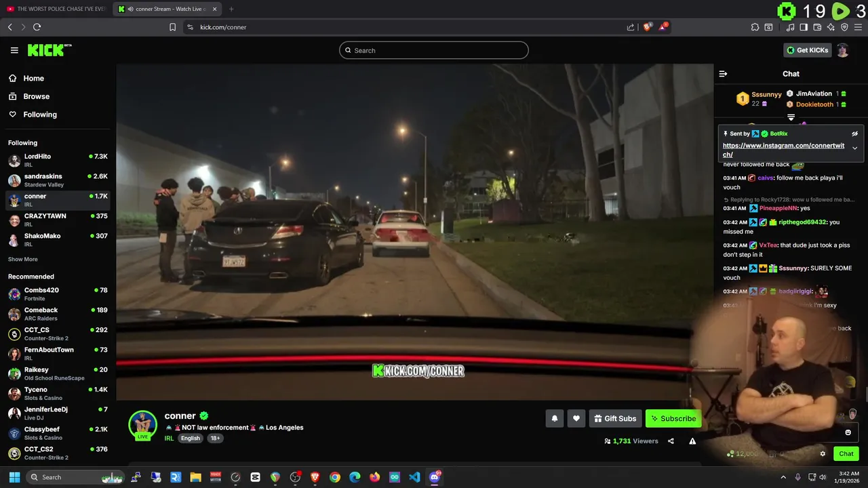Open Brave Shields lion icon
868x488 pixels.
[647, 27]
